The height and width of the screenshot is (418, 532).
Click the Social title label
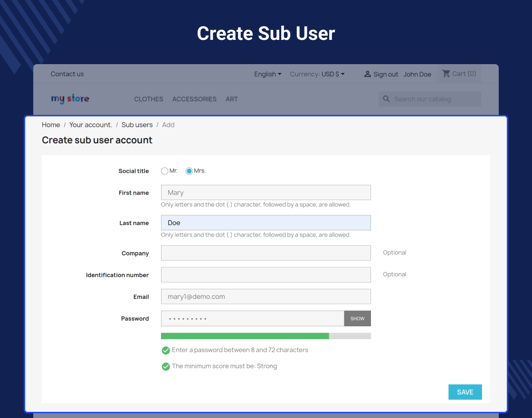point(133,171)
